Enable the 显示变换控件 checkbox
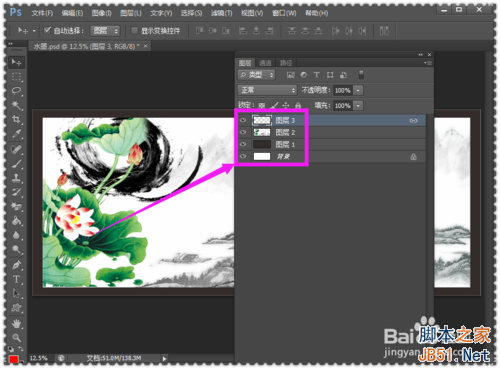 [134, 31]
